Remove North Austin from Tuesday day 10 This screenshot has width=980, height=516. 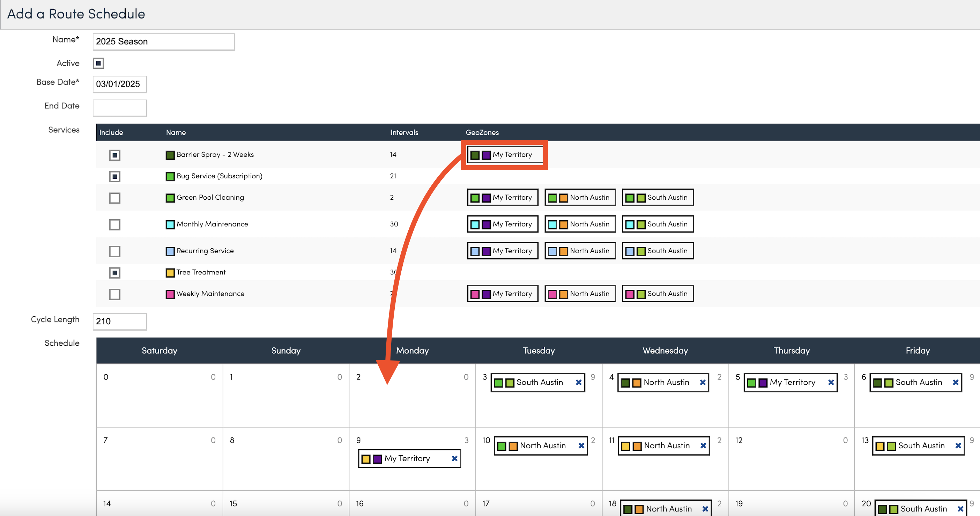click(x=581, y=445)
